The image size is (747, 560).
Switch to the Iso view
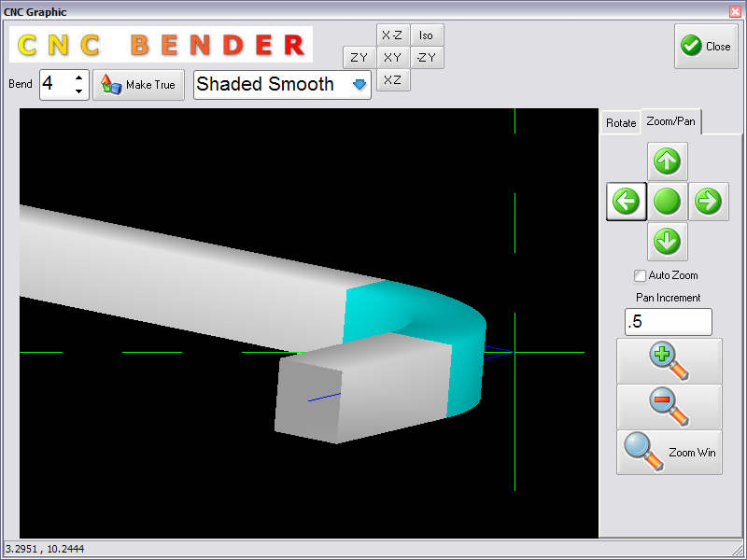tap(426, 35)
